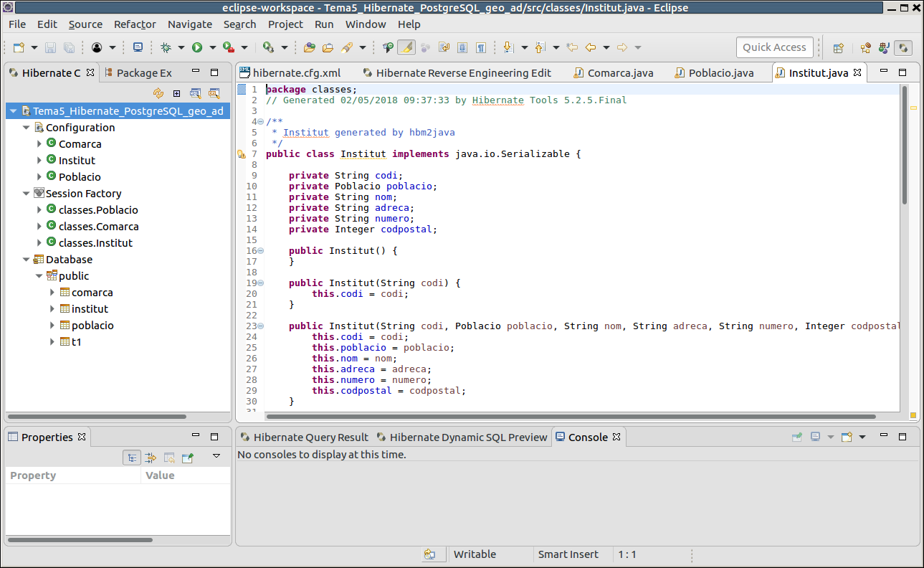This screenshot has height=568, width=924.
Task: Toggle Show Whitespace Characters pilcrow button
Action: 481,47
